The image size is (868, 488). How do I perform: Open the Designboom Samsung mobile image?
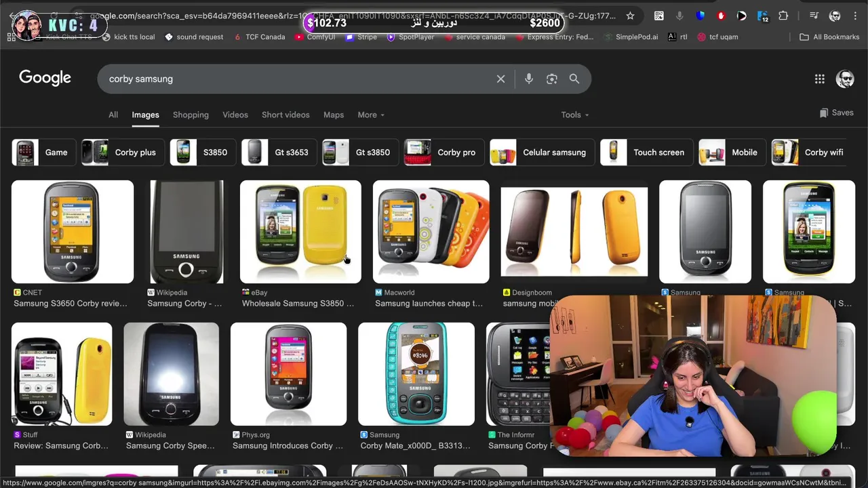point(574,232)
